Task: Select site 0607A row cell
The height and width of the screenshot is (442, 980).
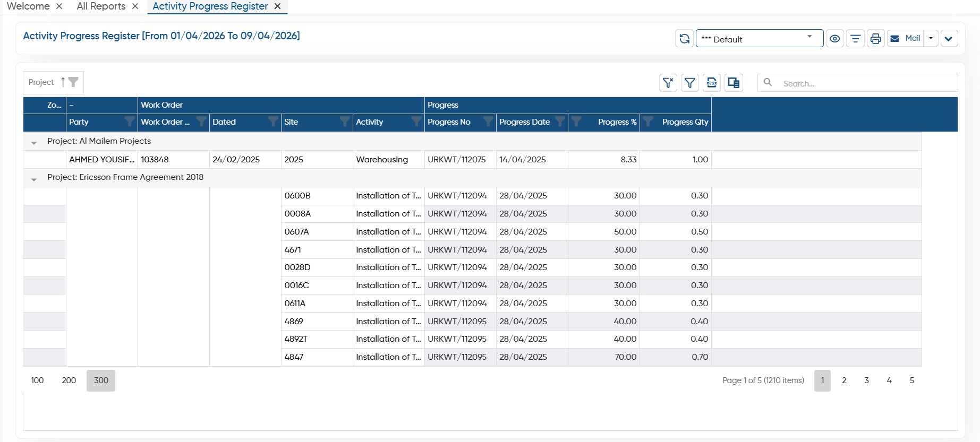Action: click(x=317, y=232)
